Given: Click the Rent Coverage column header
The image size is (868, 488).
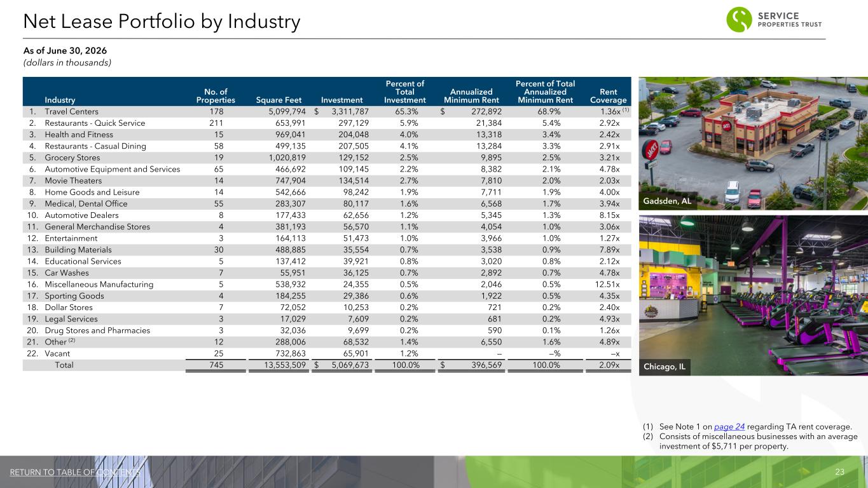Looking at the screenshot, I should [608, 95].
